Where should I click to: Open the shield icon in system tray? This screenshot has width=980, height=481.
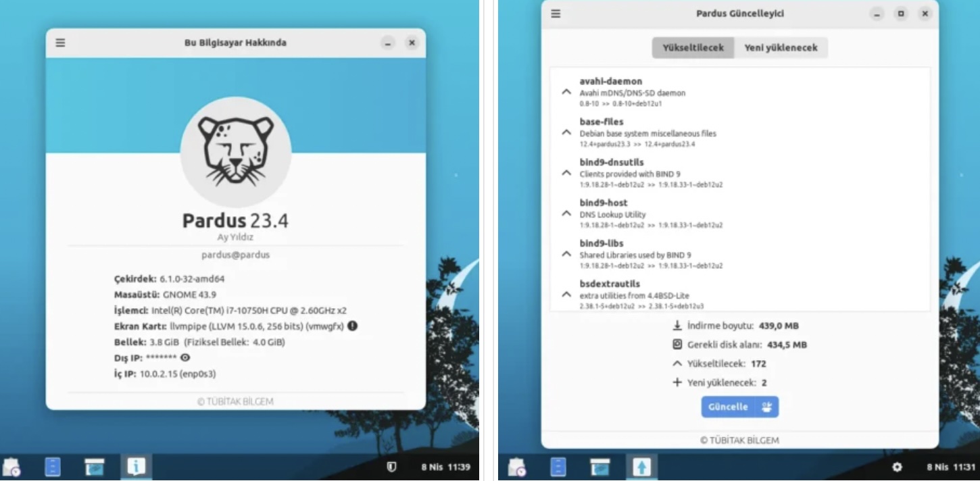(x=391, y=467)
